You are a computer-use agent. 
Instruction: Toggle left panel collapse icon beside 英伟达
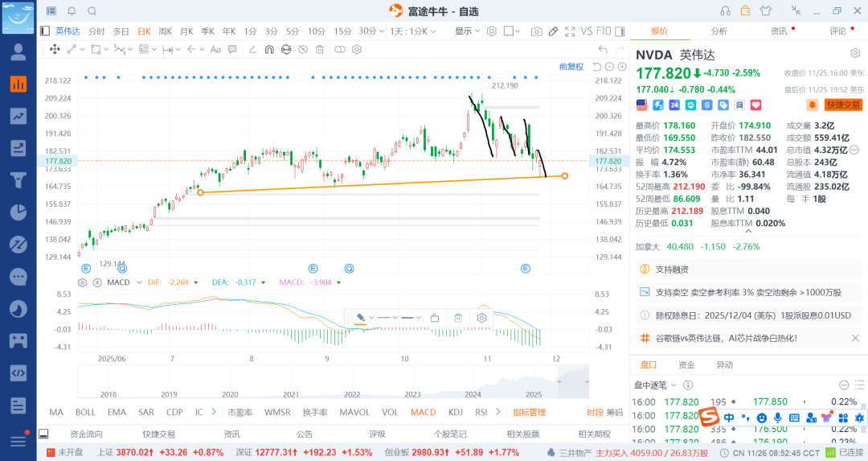point(45,31)
